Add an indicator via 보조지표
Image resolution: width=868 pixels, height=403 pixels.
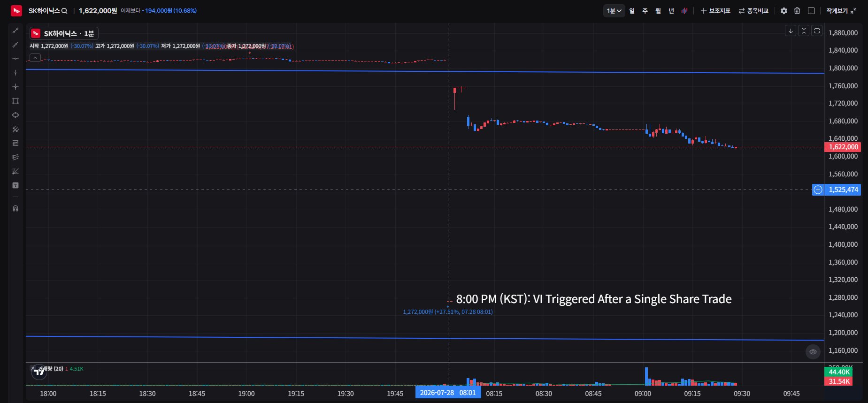715,11
